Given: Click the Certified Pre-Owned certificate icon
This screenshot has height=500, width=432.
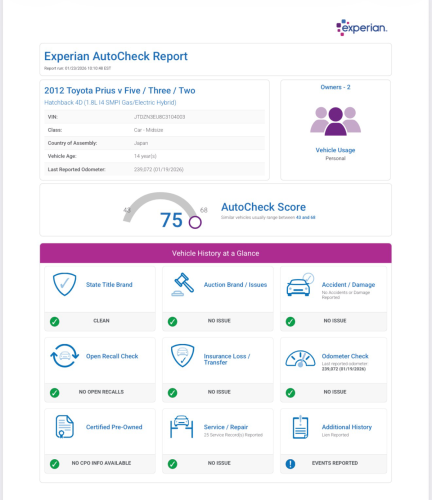Looking at the screenshot, I should 64,427.
